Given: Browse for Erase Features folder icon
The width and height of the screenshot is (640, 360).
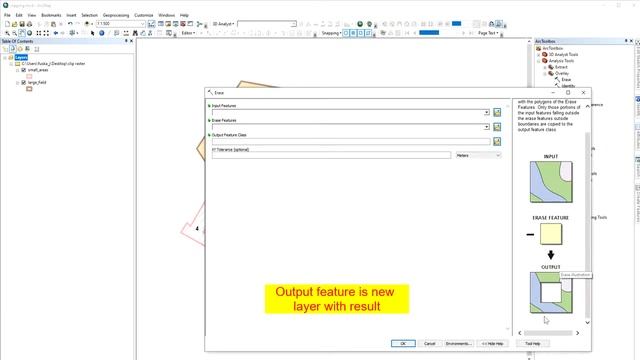Looking at the screenshot, I should click(x=497, y=127).
